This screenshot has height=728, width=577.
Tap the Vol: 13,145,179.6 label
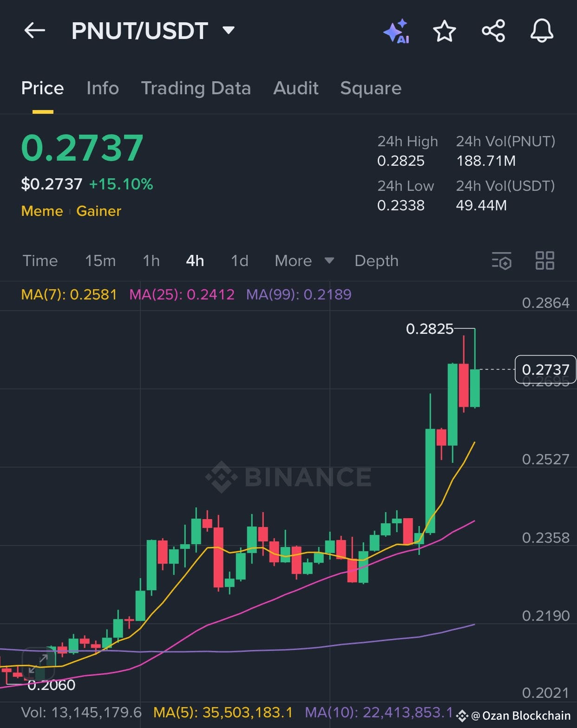pos(81,712)
